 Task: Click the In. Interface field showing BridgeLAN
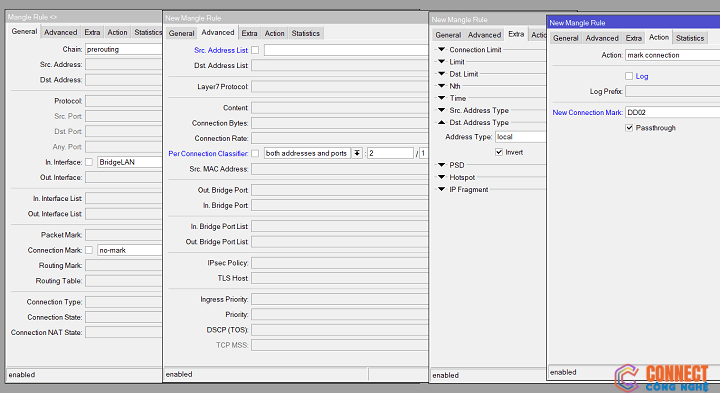click(x=129, y=162)
